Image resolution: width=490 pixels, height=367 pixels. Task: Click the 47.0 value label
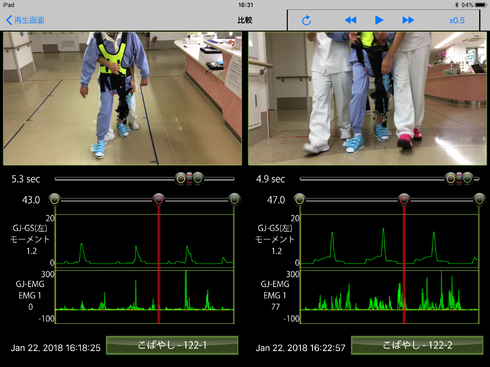tap(276, 200)
